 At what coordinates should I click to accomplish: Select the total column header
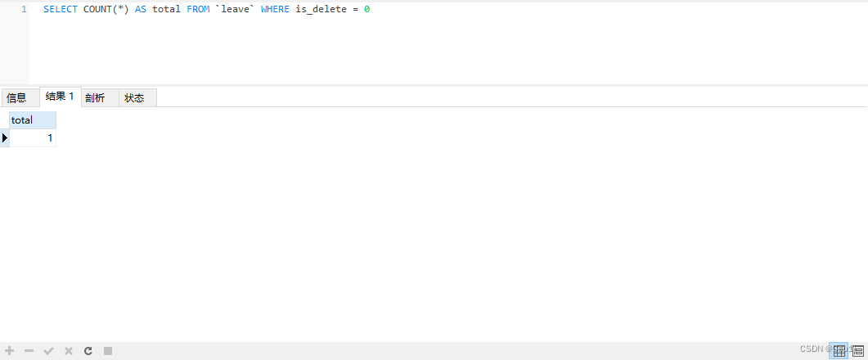[33, 120]
